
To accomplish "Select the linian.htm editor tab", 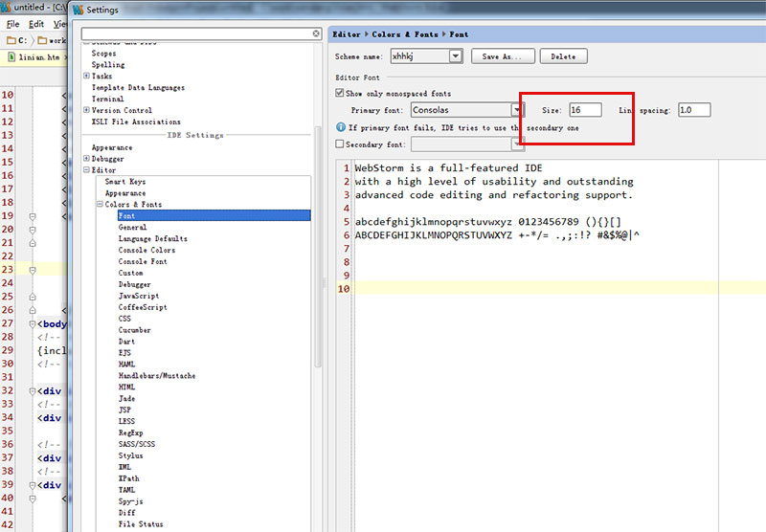I will pyautogui.click(x=35, y=57).
